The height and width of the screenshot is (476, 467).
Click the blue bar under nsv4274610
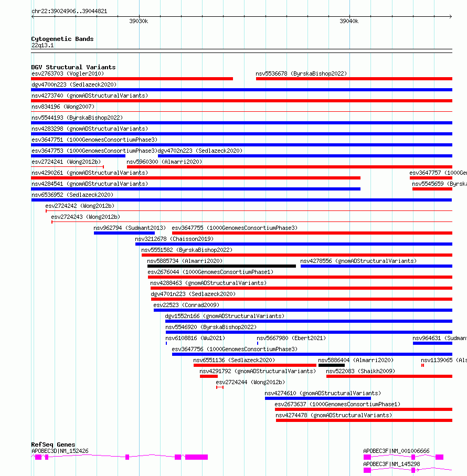(x=317, y=398)
